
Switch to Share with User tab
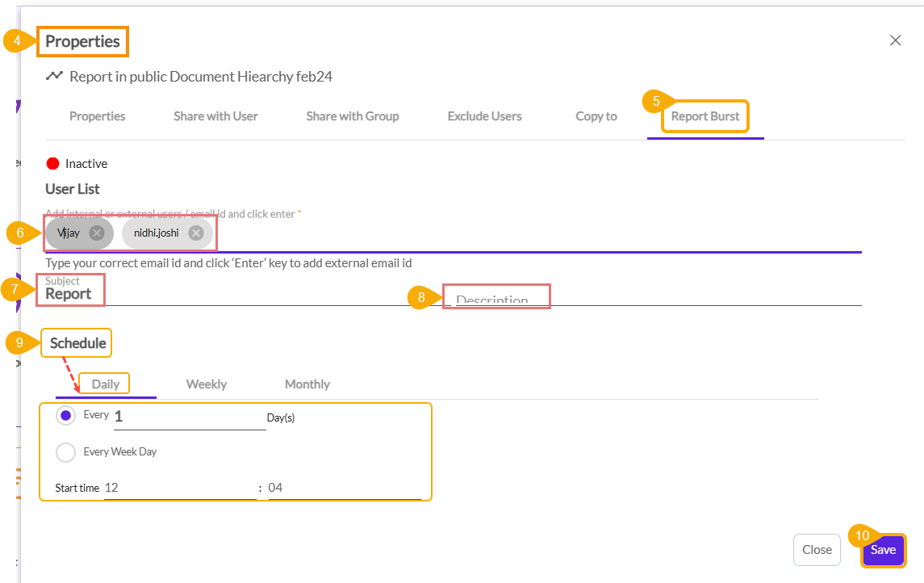tap(215, 116)
